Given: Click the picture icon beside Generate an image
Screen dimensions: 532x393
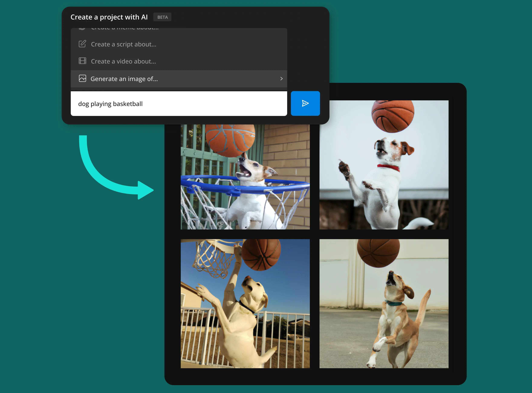Looking at the screenshot, I should [x=82, y=78].
